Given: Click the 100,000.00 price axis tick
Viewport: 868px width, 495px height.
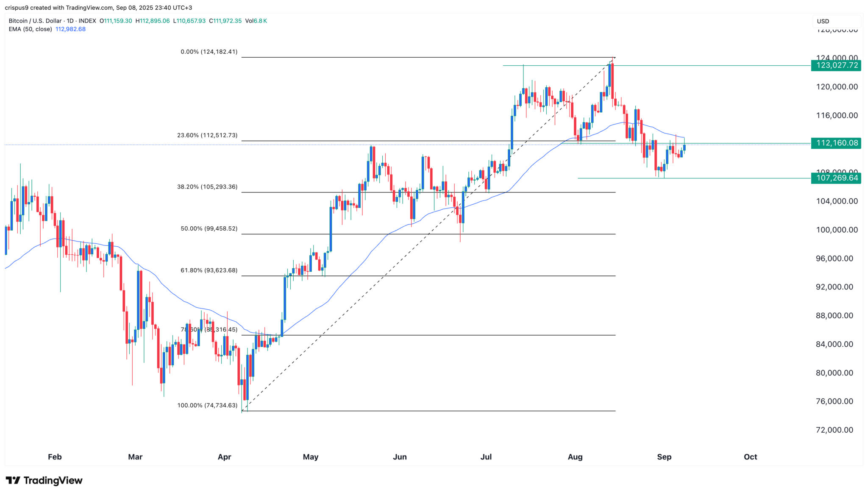Looking at the screenshot, I should 837,230.
